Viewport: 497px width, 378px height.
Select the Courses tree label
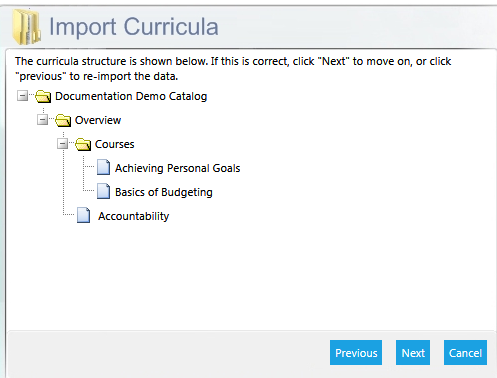click(115, 144)
